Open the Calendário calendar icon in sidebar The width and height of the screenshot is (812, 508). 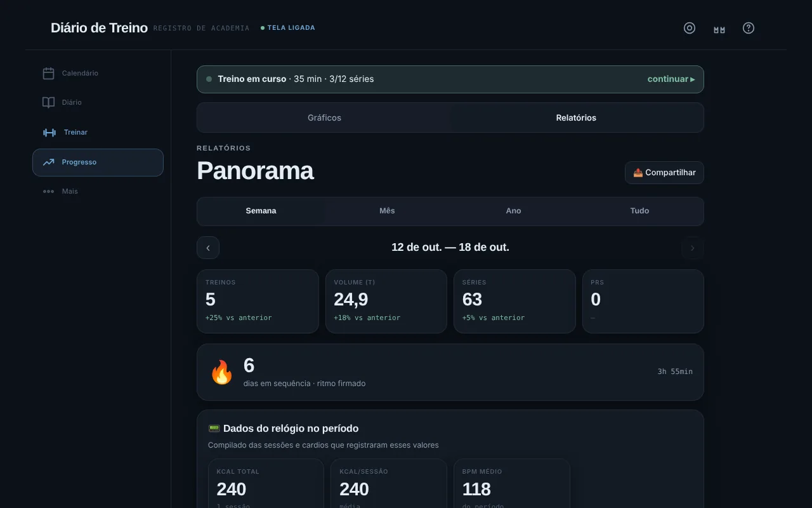(48, 74)
